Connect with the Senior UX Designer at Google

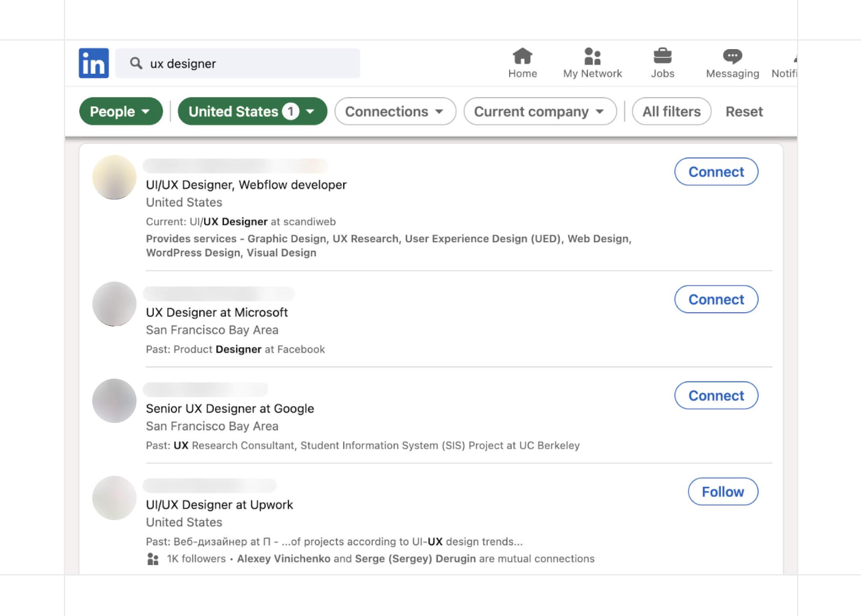[716, 396]
